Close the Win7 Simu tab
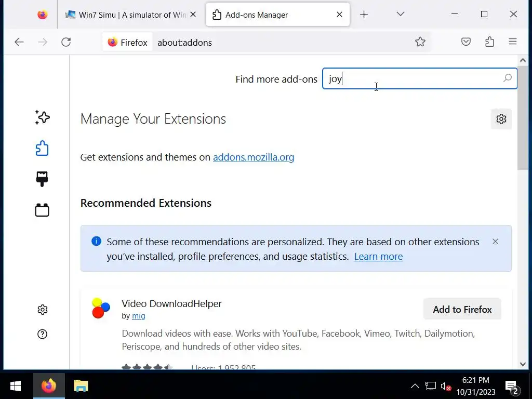532x399 pixels. (x=193, y=15)
